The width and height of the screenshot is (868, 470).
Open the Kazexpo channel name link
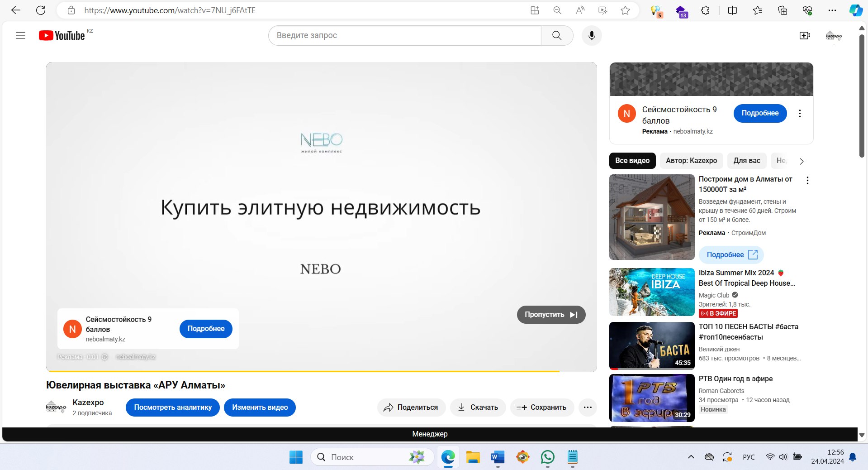[88, 403]
